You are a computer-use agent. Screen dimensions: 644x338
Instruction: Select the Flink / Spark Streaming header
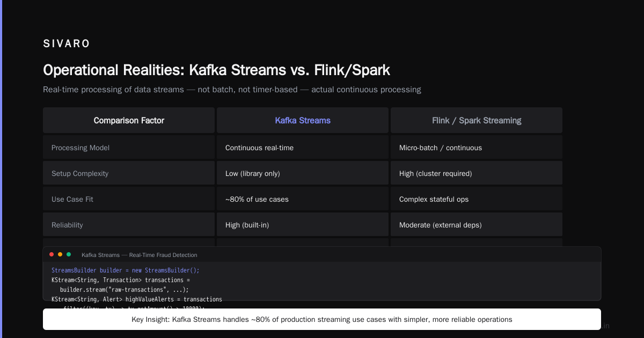(x=477, y=120)
